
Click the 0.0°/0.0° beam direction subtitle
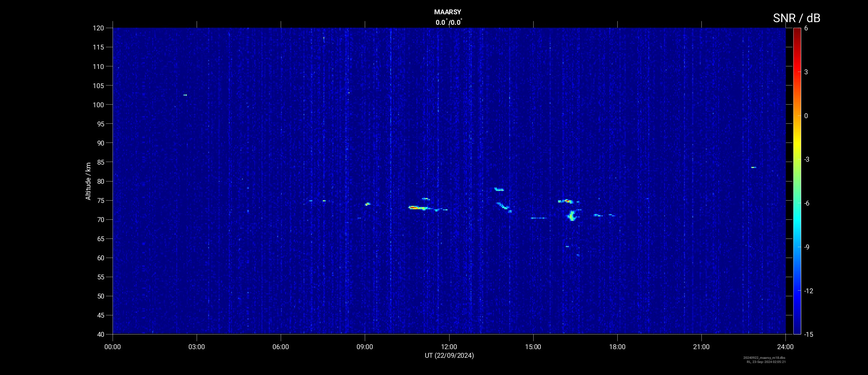pos(449,22)
